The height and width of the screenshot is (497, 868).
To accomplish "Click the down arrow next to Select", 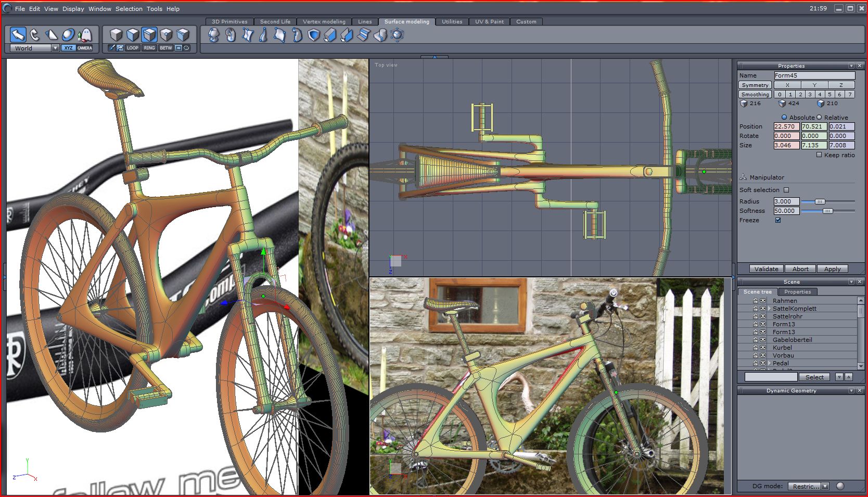I will coord(839,377).
